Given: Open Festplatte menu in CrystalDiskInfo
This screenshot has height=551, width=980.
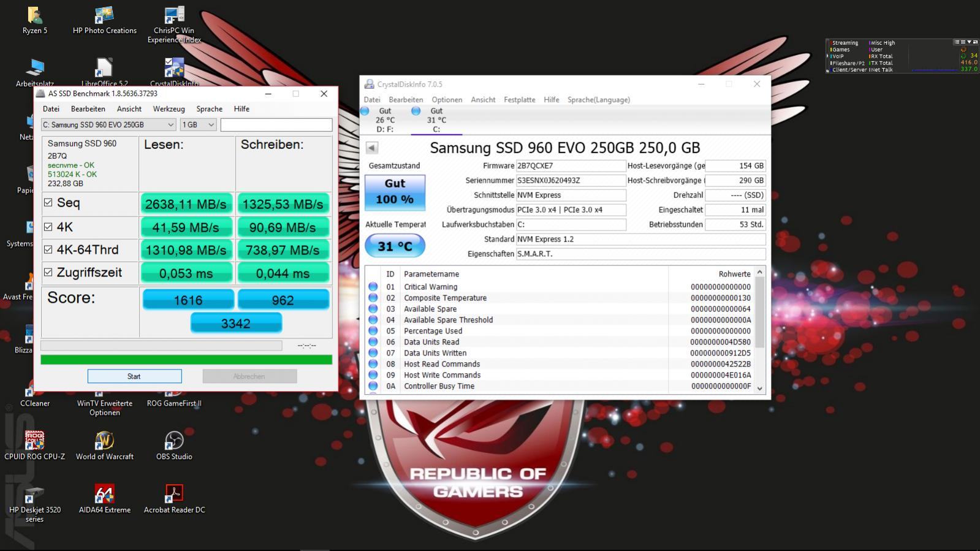Looking at the screenshot, I should click(x=519, y=99).
